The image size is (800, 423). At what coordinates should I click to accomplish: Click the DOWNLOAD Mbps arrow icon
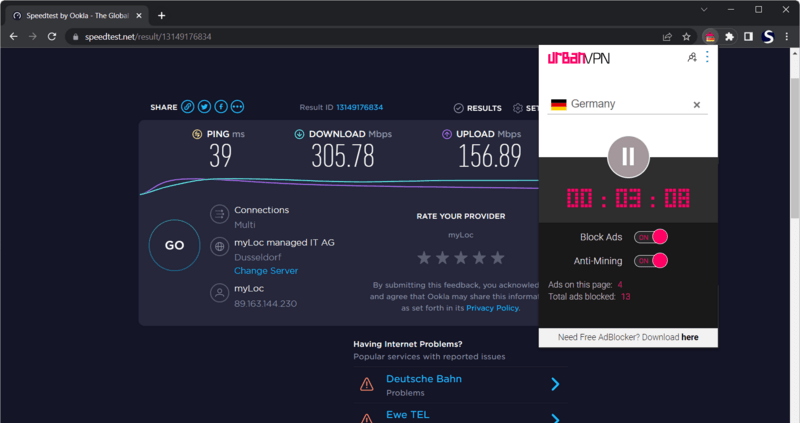pyautogui.click(x=299, y=134)
